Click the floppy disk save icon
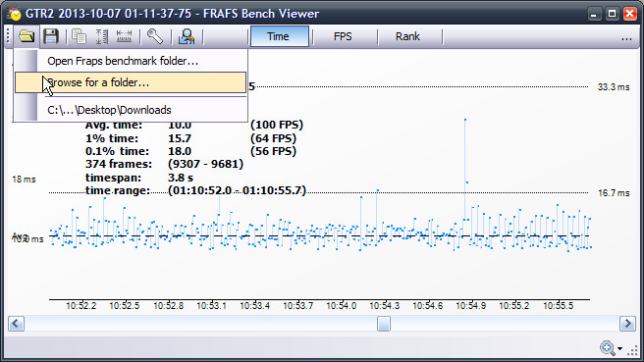Image resolution: width=644 pixels, height=362 pixels. [x=51, y=36]
